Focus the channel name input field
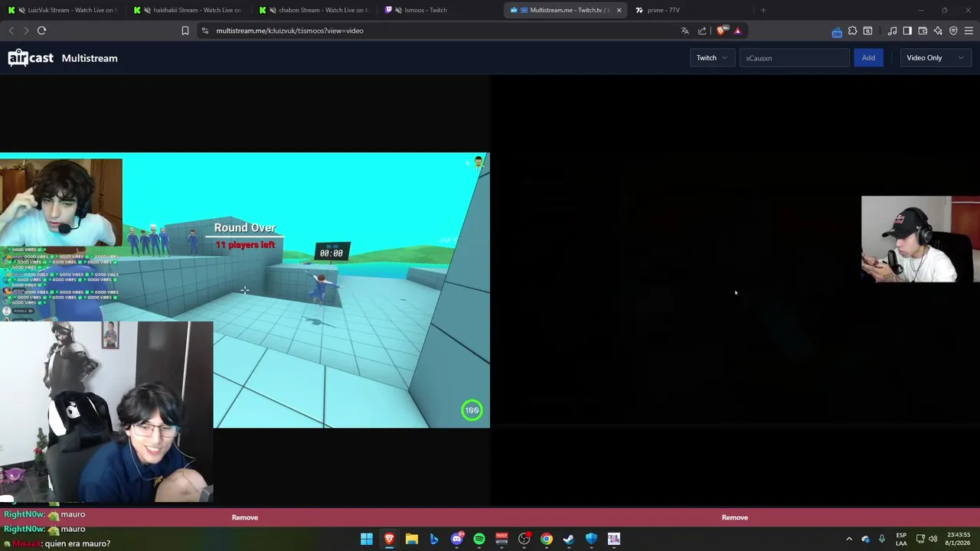This screenshot has width=980, height=551. [x=794, y=58]
